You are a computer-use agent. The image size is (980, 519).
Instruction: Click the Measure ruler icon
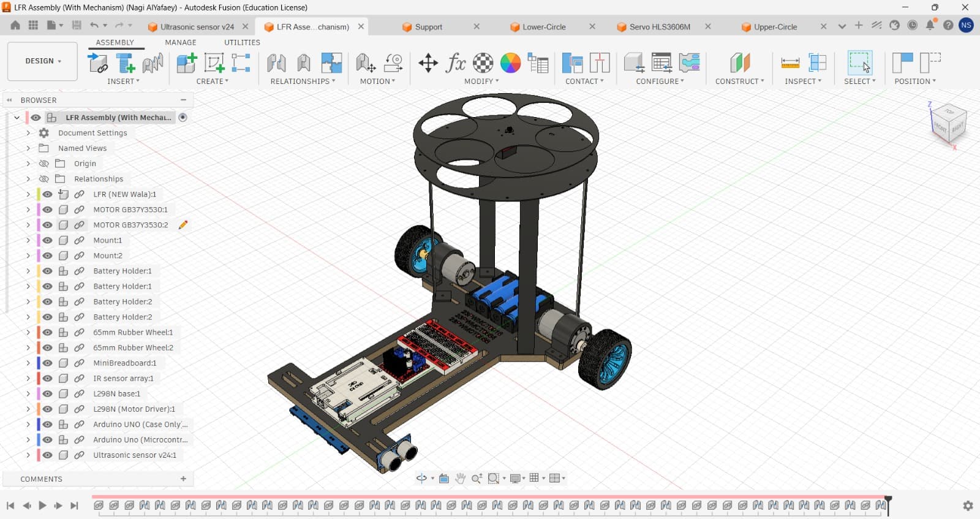pos(790,63)
